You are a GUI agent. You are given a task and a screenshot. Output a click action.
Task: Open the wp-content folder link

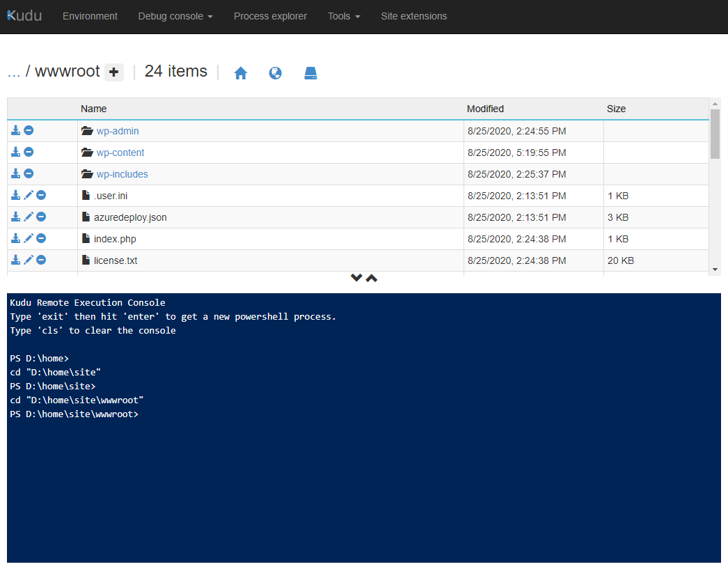point(120,153)
